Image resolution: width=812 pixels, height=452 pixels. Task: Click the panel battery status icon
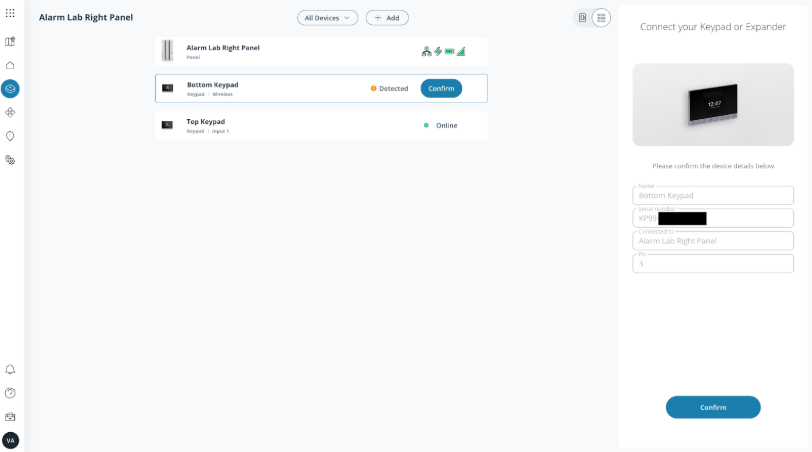coord(449,51)
